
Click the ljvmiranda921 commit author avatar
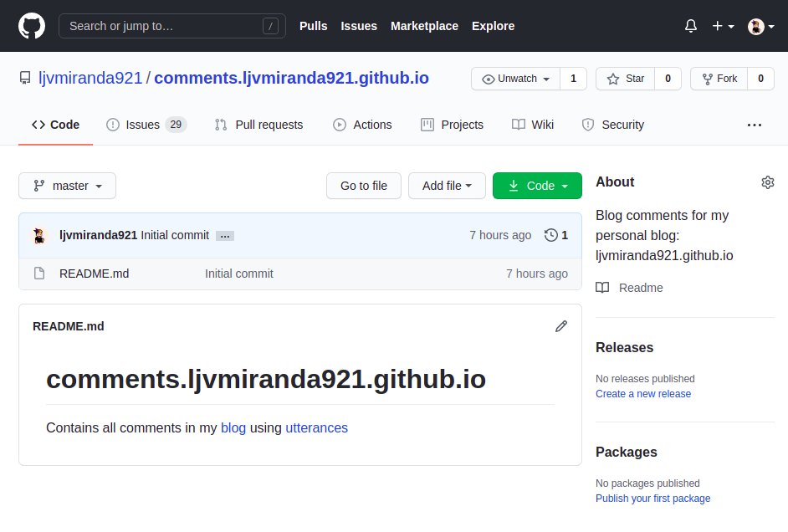pyautogui.click(x=39, y=235)
